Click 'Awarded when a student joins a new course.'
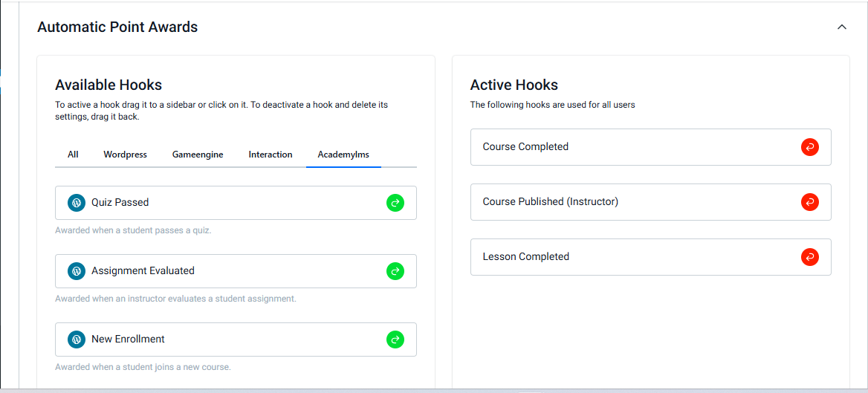This screenshot has width=868, height=393. 143,367
